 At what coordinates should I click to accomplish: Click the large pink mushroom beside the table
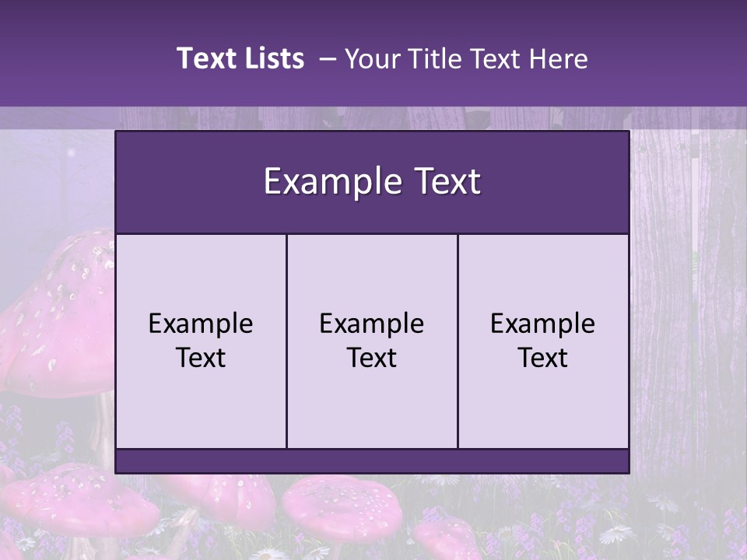click(58, 319)
